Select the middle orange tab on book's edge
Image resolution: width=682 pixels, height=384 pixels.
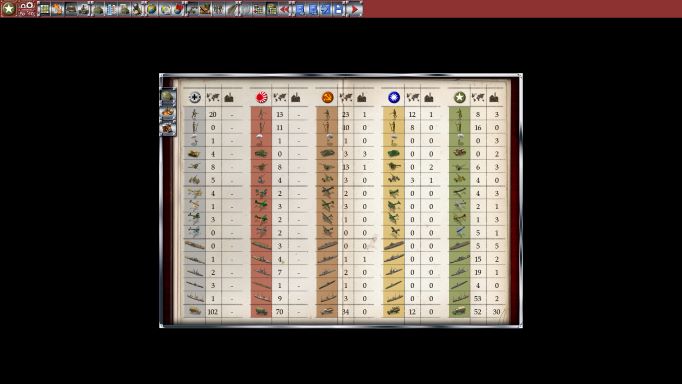click(x=168, y=114)
